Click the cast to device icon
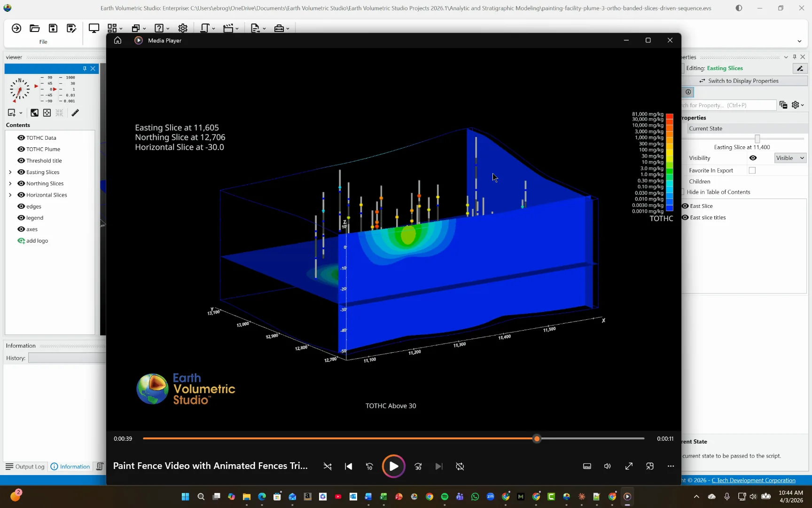This screenshot has width=812, height=508. pos(650,466)
